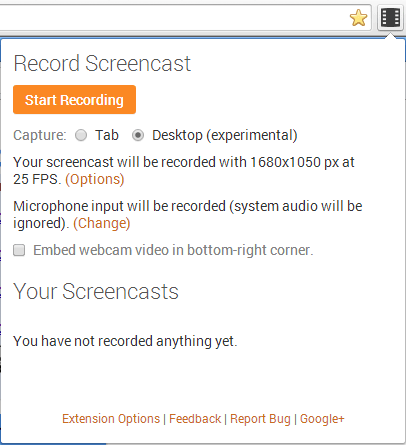Click the (Change) audio settings link
The image size is (406, 445).
(x=102, y=223)
